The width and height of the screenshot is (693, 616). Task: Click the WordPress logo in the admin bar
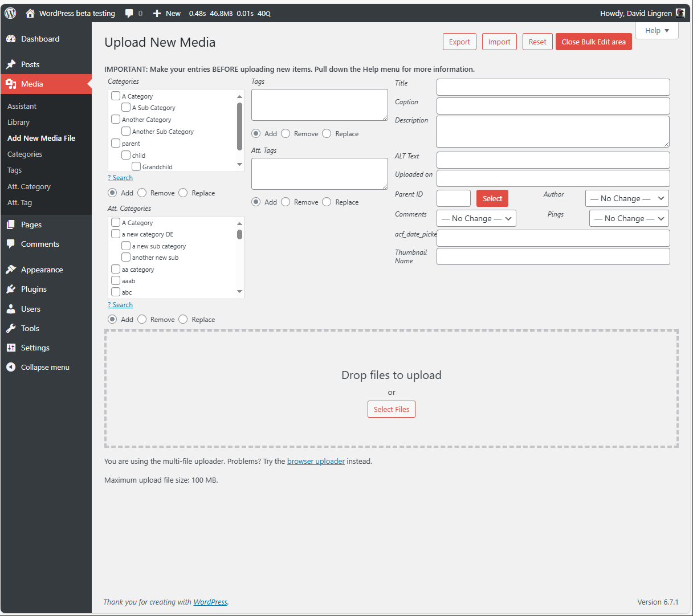pos(10,13)
